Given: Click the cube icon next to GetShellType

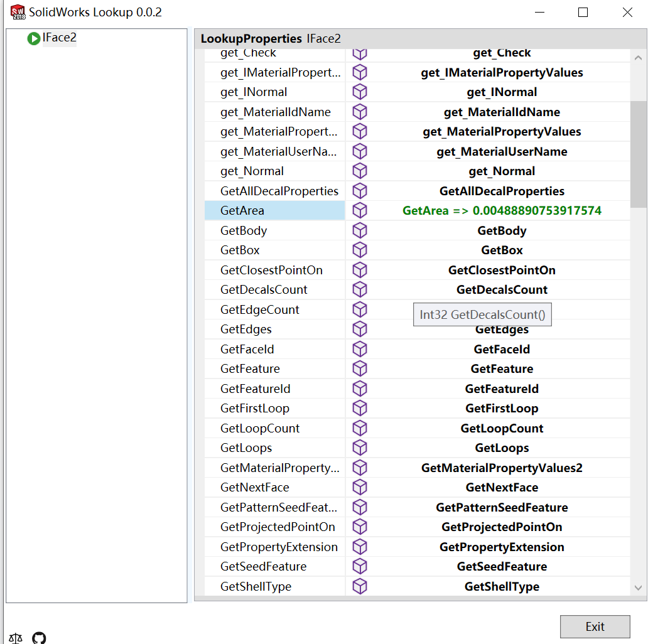Looking at the screenshot, I should [360, 586].
